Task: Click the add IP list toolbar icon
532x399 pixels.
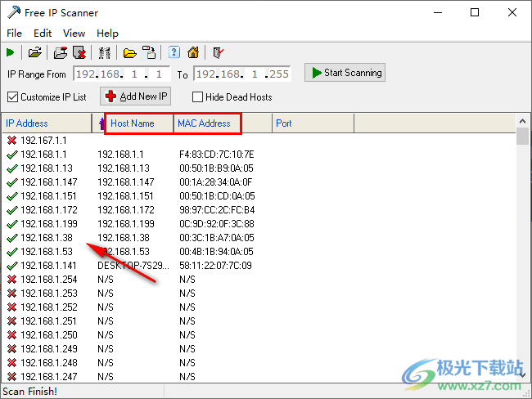Action: [x=61, y=52]
